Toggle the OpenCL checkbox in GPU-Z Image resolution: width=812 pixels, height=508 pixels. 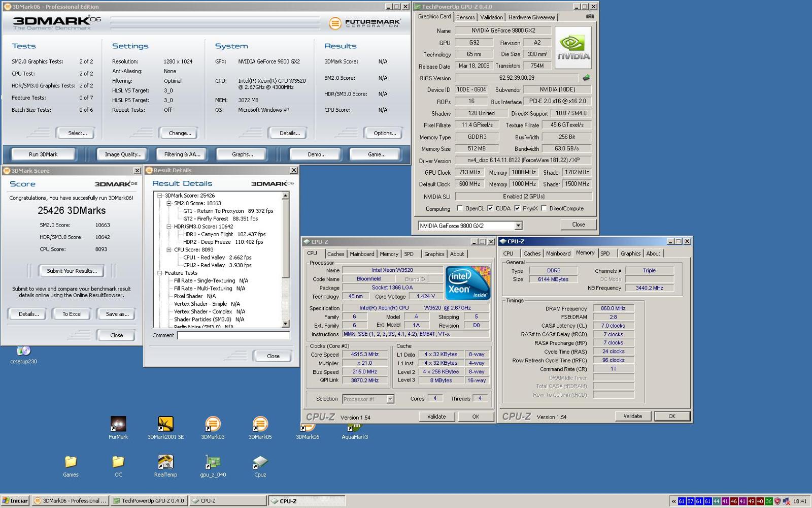[459, 208]
